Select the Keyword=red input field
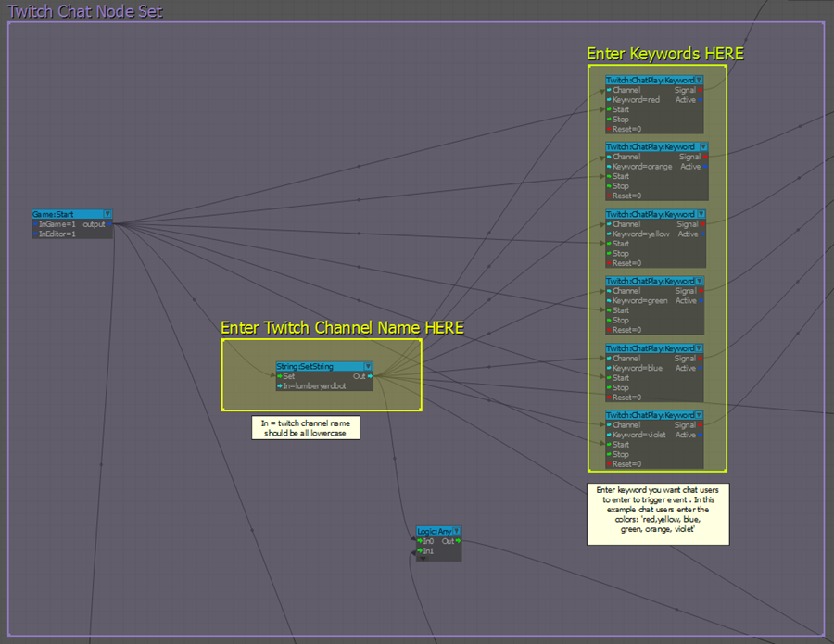Viewport: 834px width, 644px height. (x=636, y=100)
